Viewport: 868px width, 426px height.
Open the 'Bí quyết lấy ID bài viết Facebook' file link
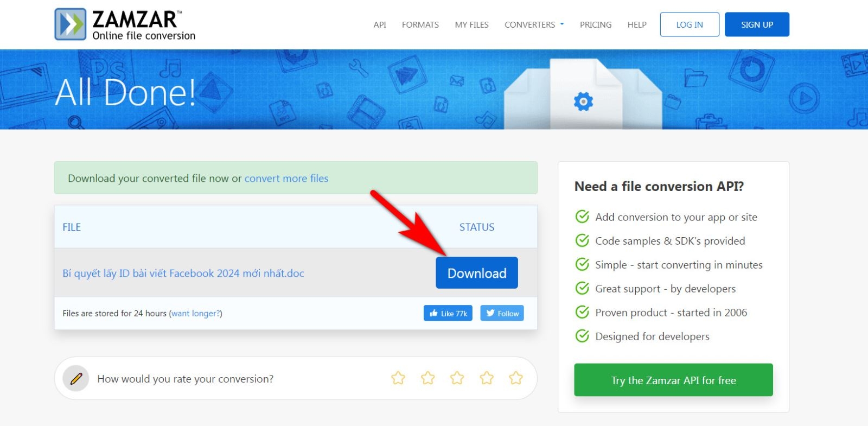coord(183,273)
